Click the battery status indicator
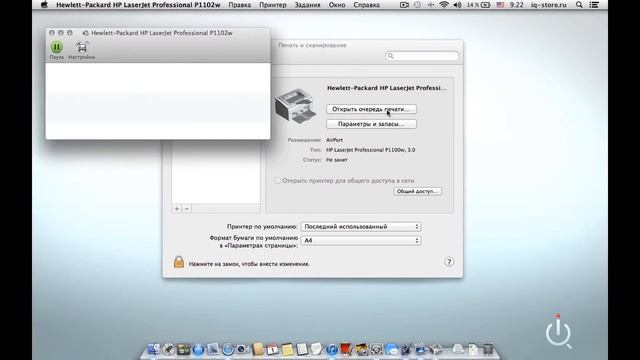Viewport: 640px width, 360px height. point(478,5)
